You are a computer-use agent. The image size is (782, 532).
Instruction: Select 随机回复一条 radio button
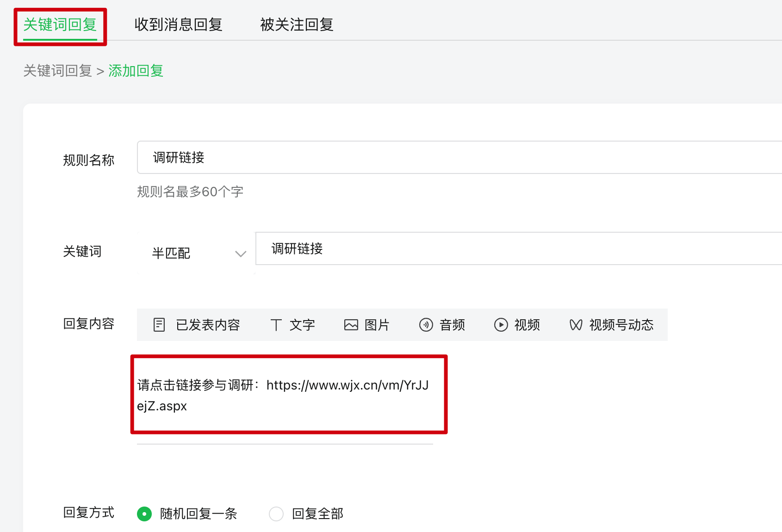click(x=144, y=513)
